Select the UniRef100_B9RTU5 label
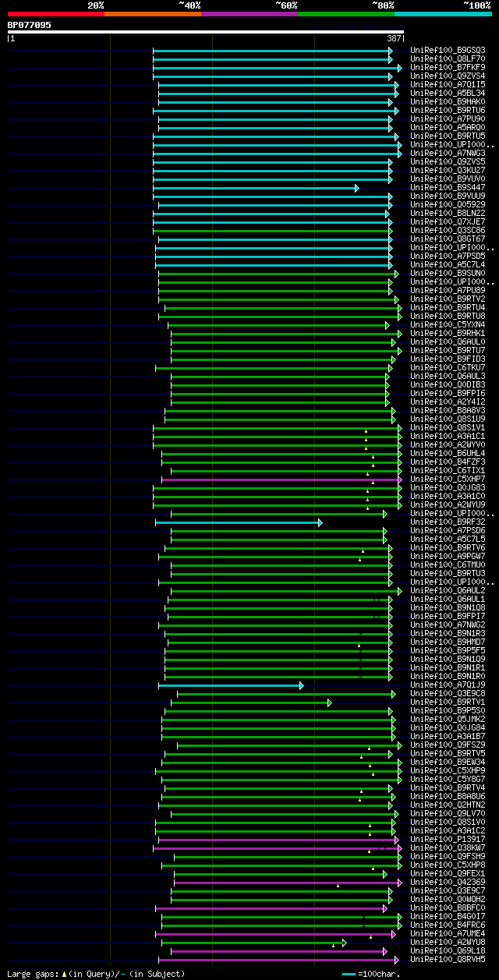The image size is (499, 980). (x=448, y=136)
